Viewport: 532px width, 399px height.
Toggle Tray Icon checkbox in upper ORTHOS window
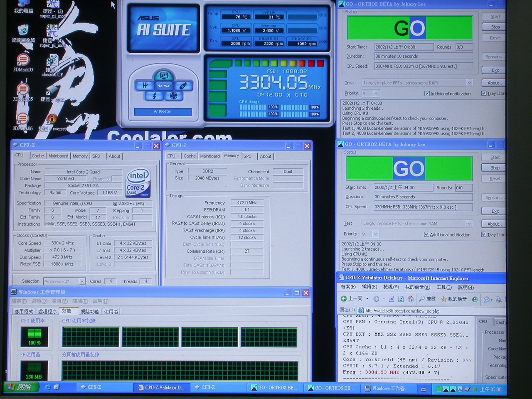click(x=484, y=93)
